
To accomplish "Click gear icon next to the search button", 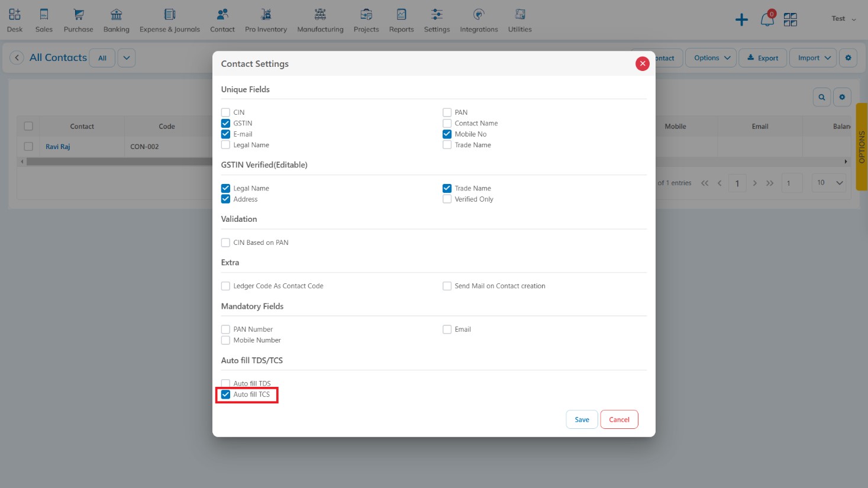I will [842, 97].
